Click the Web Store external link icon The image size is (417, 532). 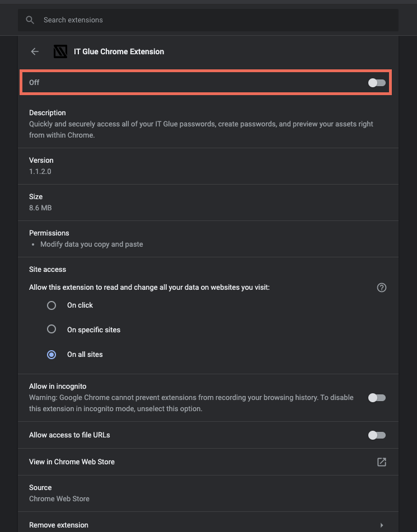[381, 462]
